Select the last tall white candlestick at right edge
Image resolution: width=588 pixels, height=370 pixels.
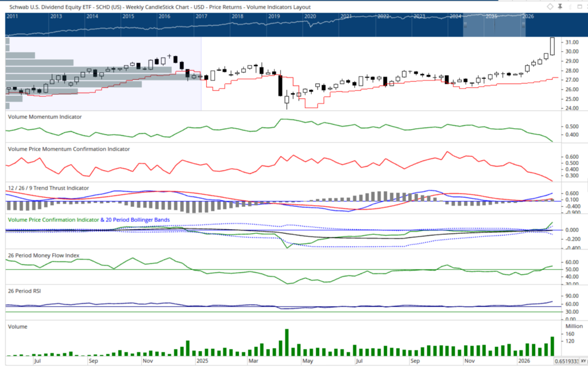click(552, 47)
